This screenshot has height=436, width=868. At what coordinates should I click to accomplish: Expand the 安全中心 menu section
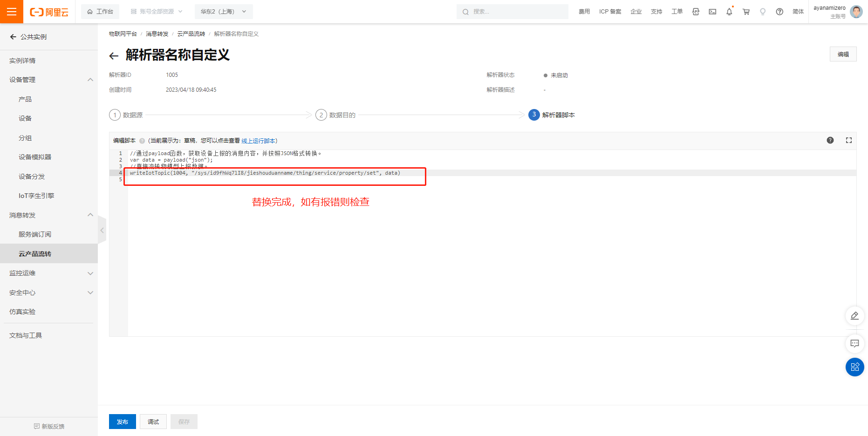click(90, 293)
